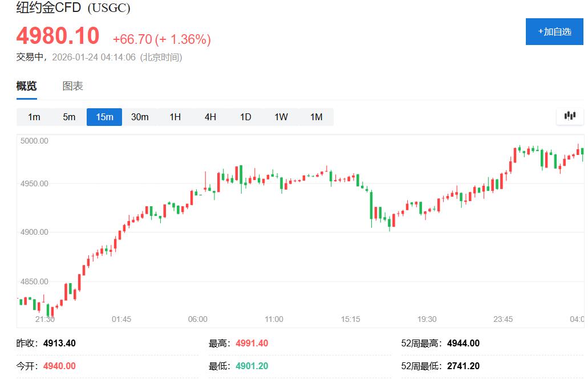Select the active 15m interval
588x384 pixels.
[104, 117]
